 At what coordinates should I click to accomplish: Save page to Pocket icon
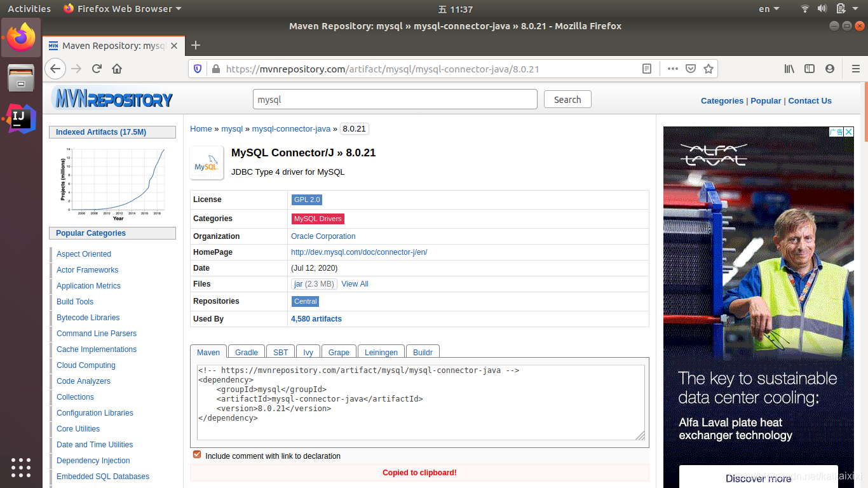(691, 69)
